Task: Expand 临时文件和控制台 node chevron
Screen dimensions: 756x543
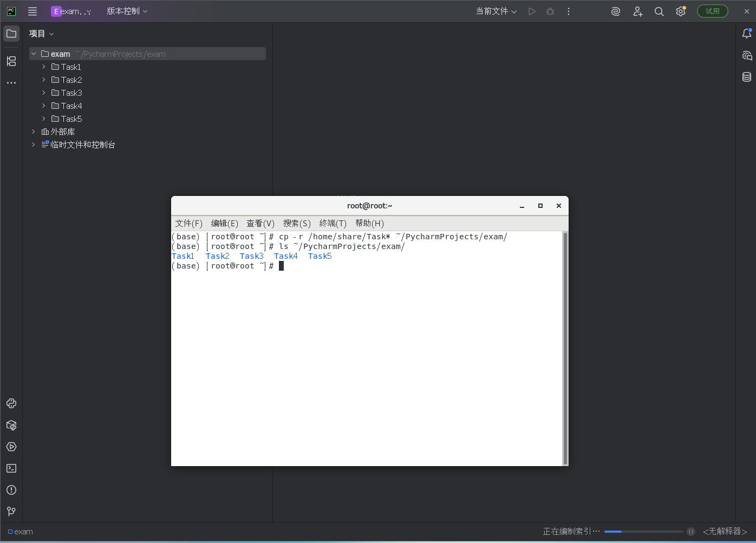Action: click(x=34, y=145)
